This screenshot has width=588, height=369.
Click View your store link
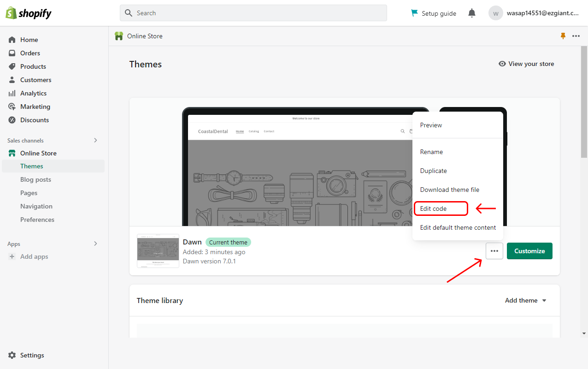[526, 64]
